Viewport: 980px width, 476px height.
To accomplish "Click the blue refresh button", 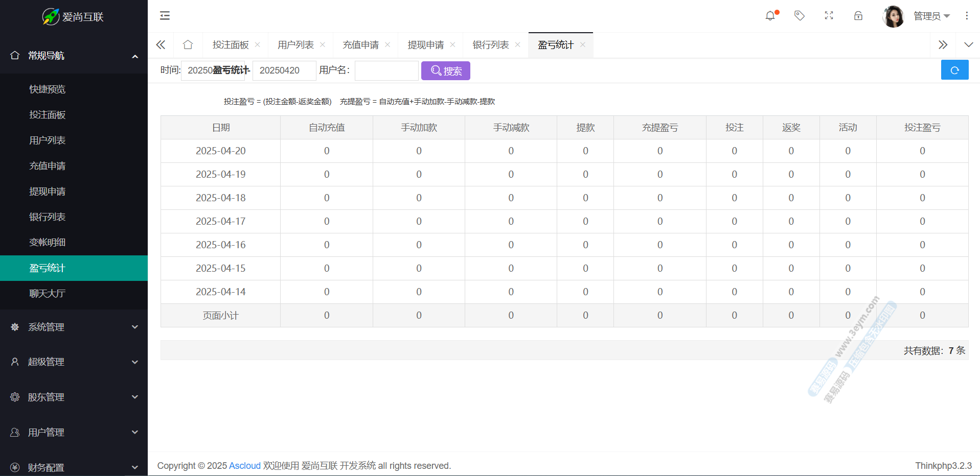I will [x=954, y=70].
